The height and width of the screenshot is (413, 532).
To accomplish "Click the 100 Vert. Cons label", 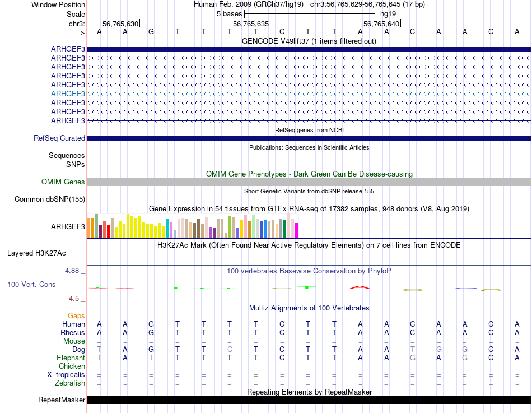I will (31, 284).
